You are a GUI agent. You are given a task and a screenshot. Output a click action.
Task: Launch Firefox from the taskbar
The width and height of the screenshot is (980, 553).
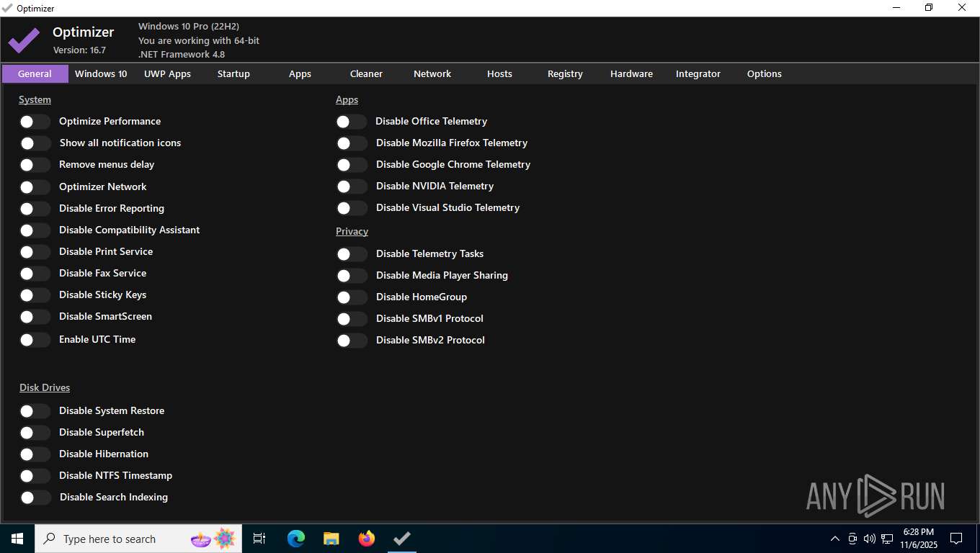tap(367, 539)
